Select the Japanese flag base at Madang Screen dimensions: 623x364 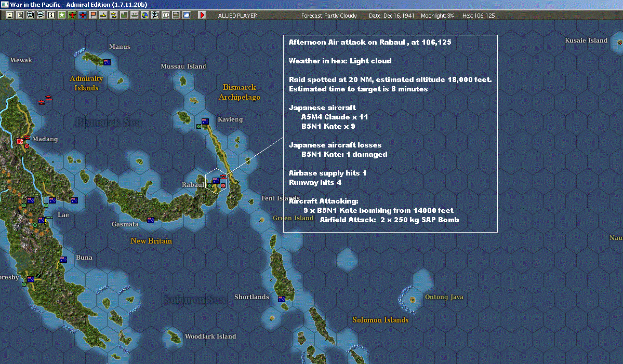pyautogui.click(x=19, y=141)
